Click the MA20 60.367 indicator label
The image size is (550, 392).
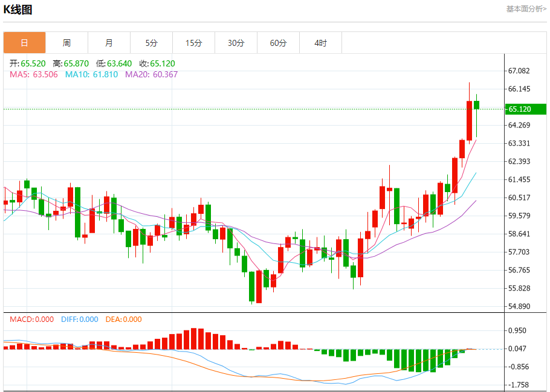click(x=151, y=74)
